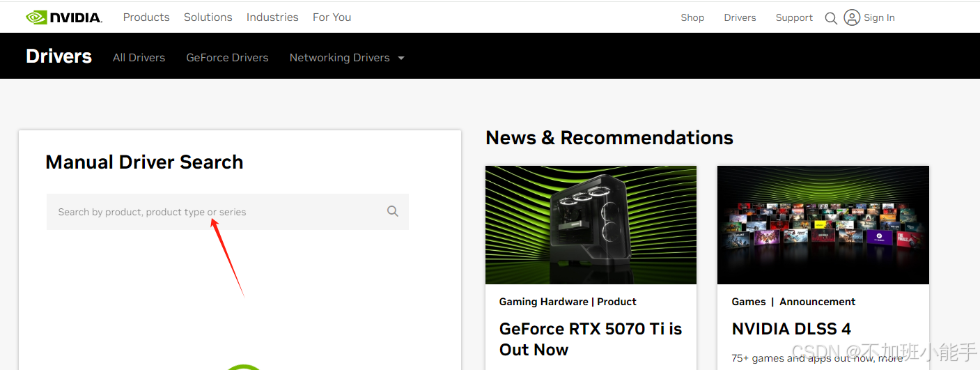
Task: Open the RTX 5070 Ti PC thumbnail
Action: pyautogui.click(x=591, y=225)
